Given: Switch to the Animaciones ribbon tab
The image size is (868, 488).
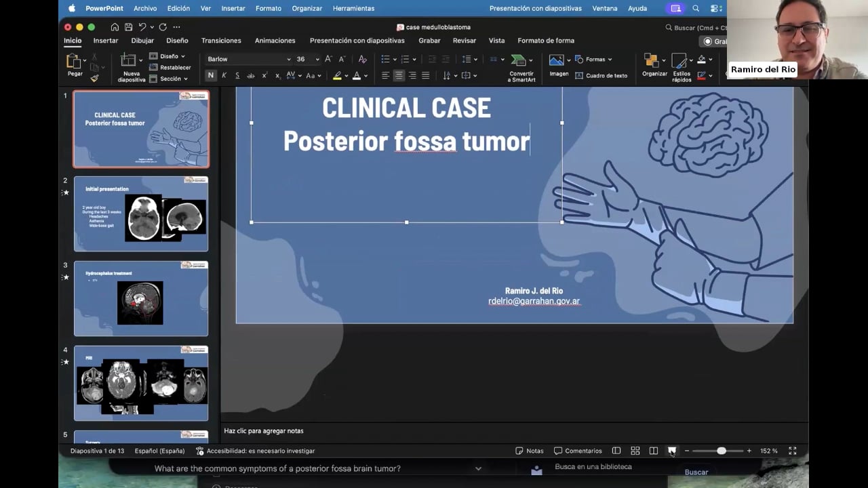Looking at the screenshot, I should (x=275, y=41).
